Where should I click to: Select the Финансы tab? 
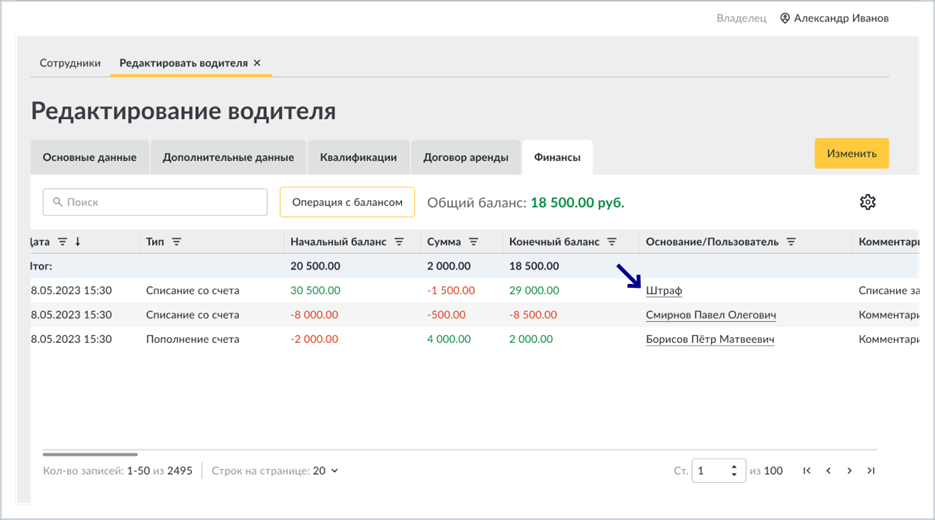point(557,157)
